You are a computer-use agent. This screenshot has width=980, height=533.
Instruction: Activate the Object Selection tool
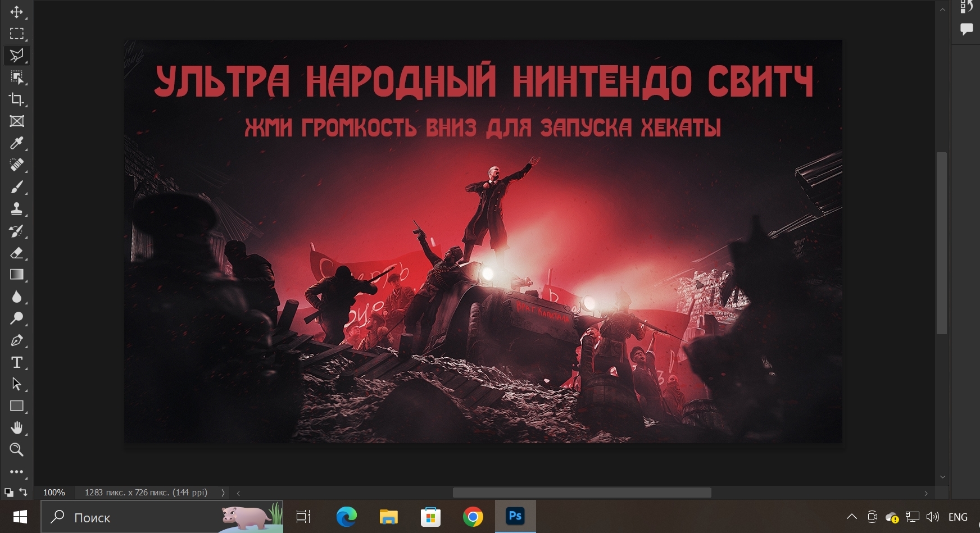tap(16, 78)
